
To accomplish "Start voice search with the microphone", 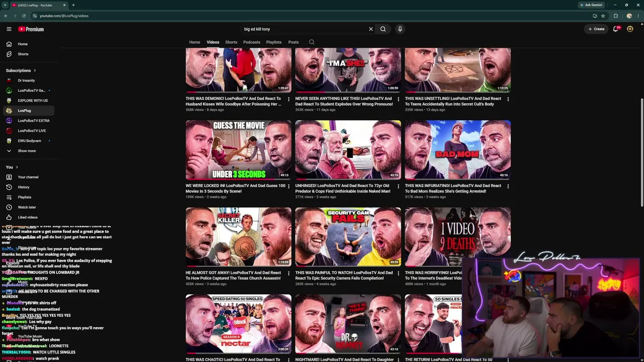I will coord(400,29).
